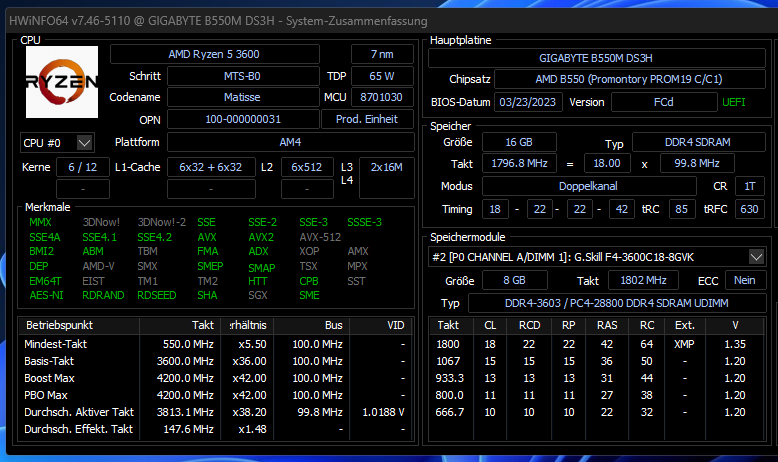Image resolution: width=778 pixels, height=462 pixels.
Task: Select the 1067 timing row
Action: click(596, 361)
